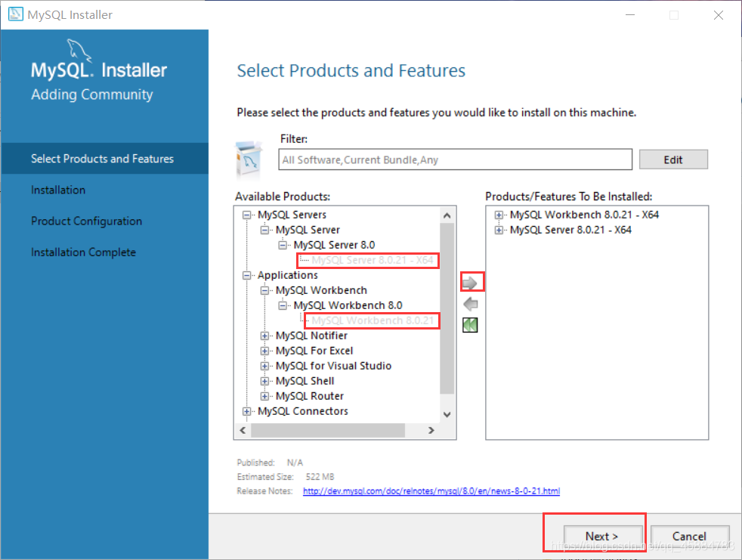This screenshot has height=560, width=742.
Task: Click the Filter text field
Action: click(455, 159)
